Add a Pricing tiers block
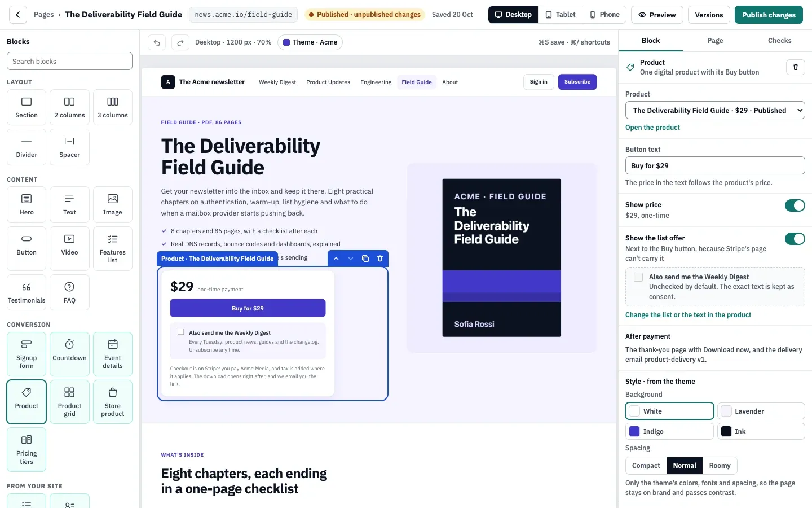This screenshot has height=508, width=812. pos(27,449)
